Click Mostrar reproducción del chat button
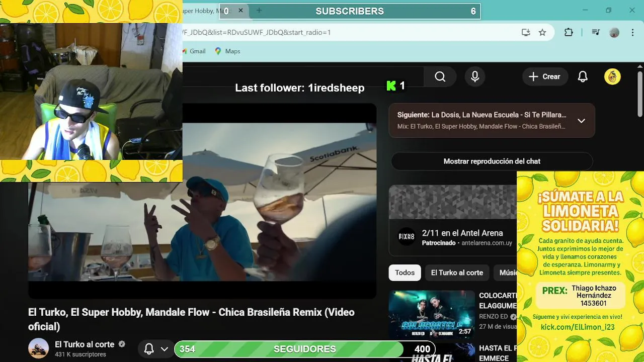Viewport: 644px width, 362px height. point(492,161)
